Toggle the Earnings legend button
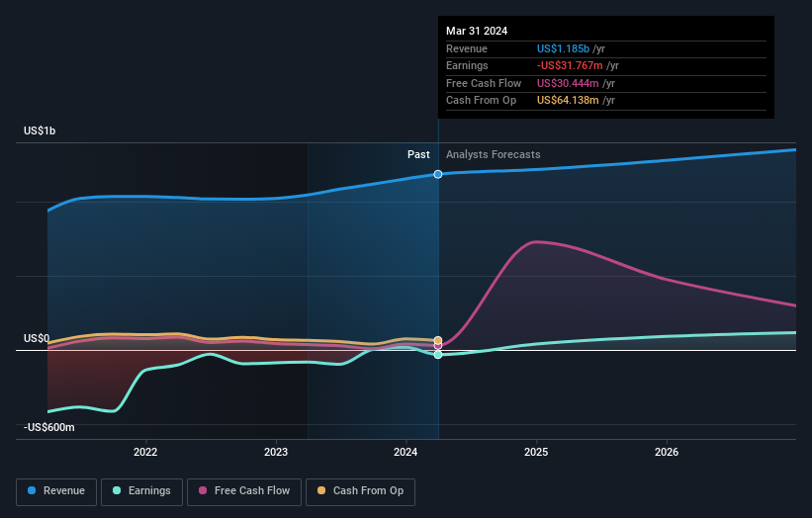Viewport: 812px width, 518px height. tap(141, 491)
